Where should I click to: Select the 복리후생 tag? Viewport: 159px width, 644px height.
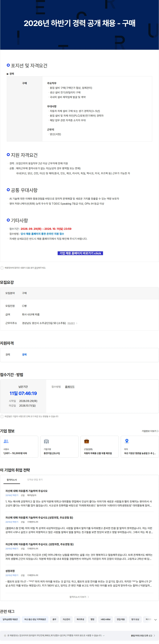[80, 619]
